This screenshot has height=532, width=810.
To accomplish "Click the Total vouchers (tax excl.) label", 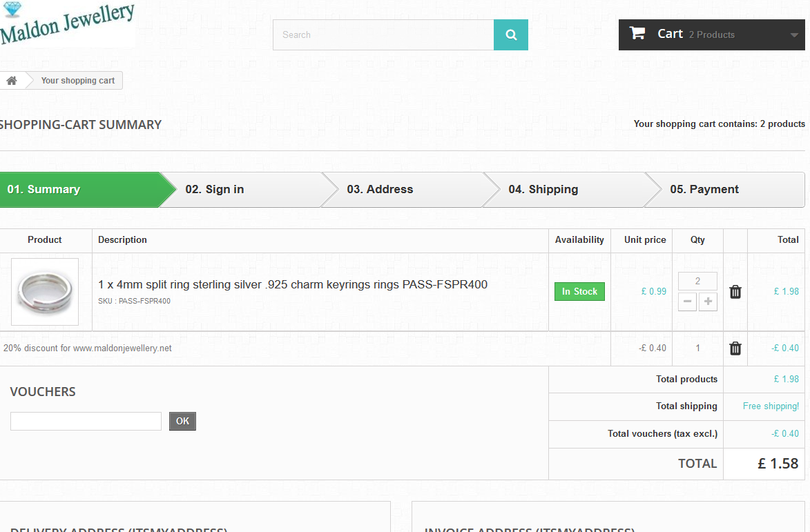I will click(x=662, y=434).
